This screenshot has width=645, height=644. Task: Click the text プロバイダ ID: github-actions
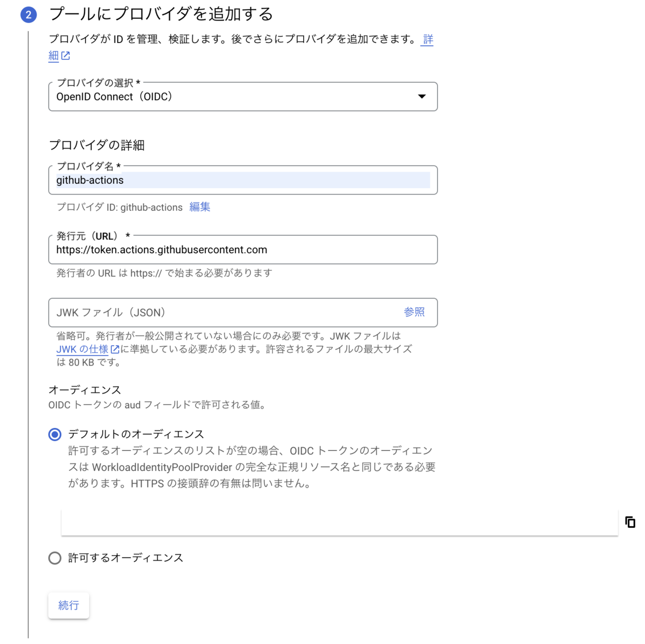pos(120,207)
